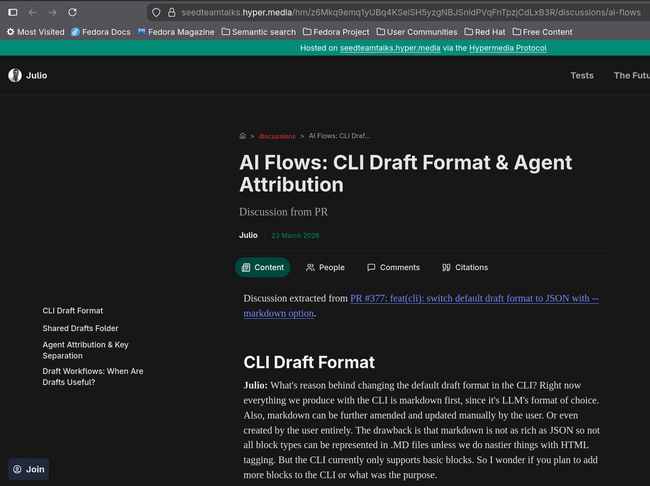Select the Content tab
This screenshot has height=486, width=650.
263,267
